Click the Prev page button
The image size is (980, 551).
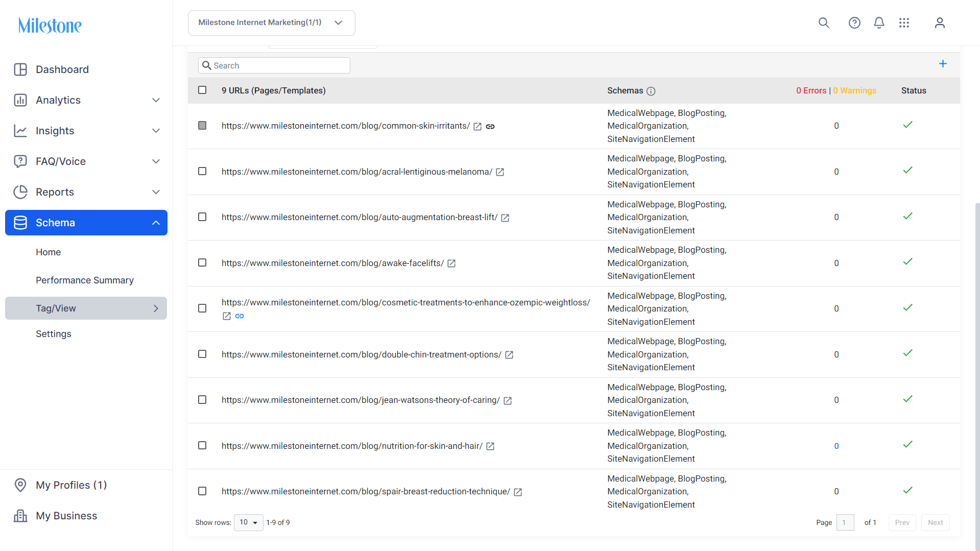tap(902, 522)
